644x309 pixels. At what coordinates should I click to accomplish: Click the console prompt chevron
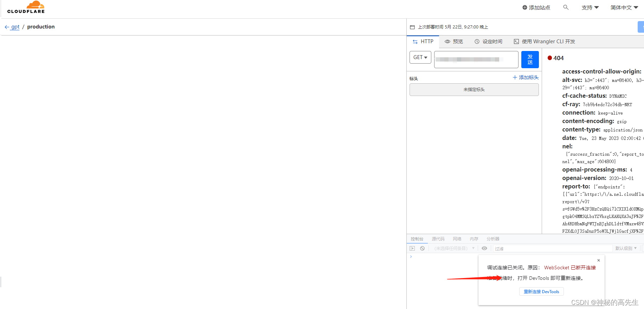point(411,257)
